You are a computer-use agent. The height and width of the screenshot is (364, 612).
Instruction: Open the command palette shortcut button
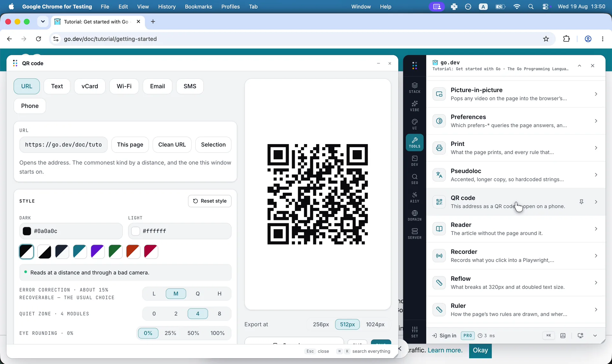[x=549, y=335]
